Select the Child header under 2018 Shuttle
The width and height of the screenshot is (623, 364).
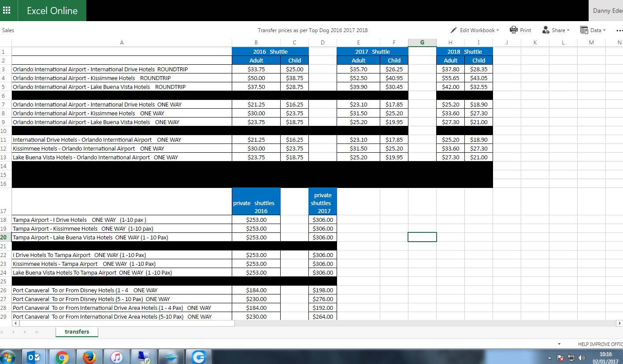(x=478, y=60)
